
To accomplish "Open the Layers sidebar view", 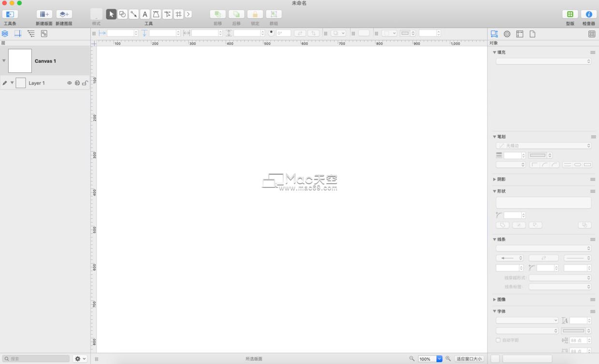I will pyautogui.click(x=5, y=33).
